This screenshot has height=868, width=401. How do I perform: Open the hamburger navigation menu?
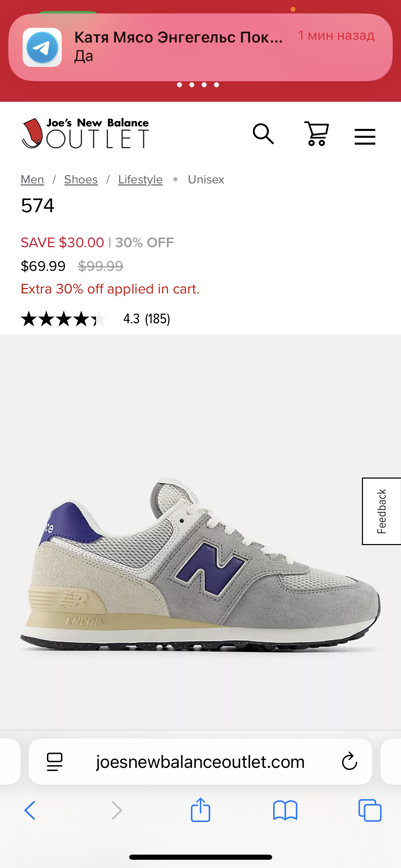coord(365,136)
